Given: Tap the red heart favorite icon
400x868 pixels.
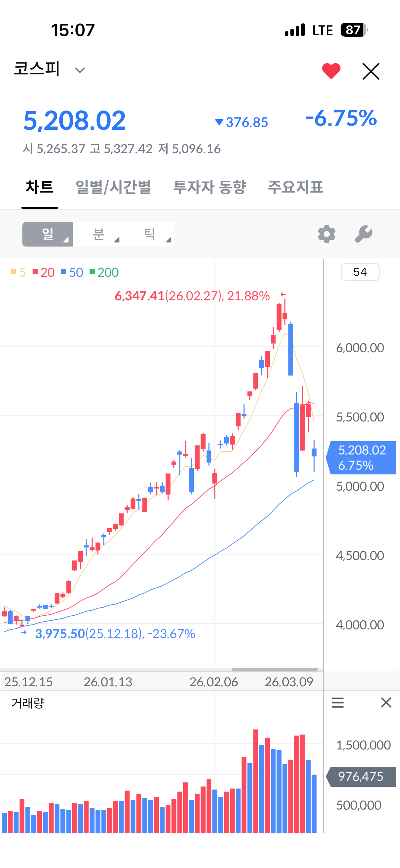Looking at the screenshot, I should coord(331,71).
